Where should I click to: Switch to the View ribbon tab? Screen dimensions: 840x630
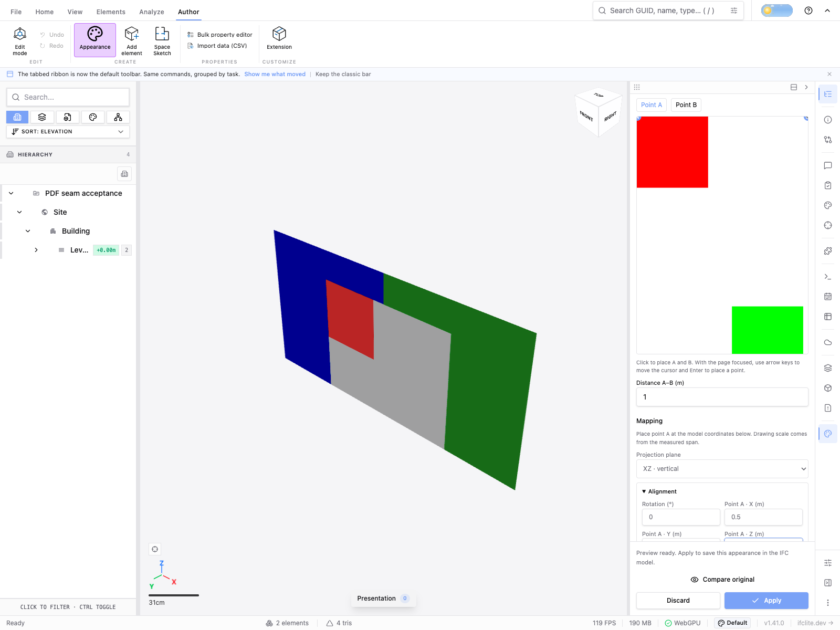click(75, 12)
